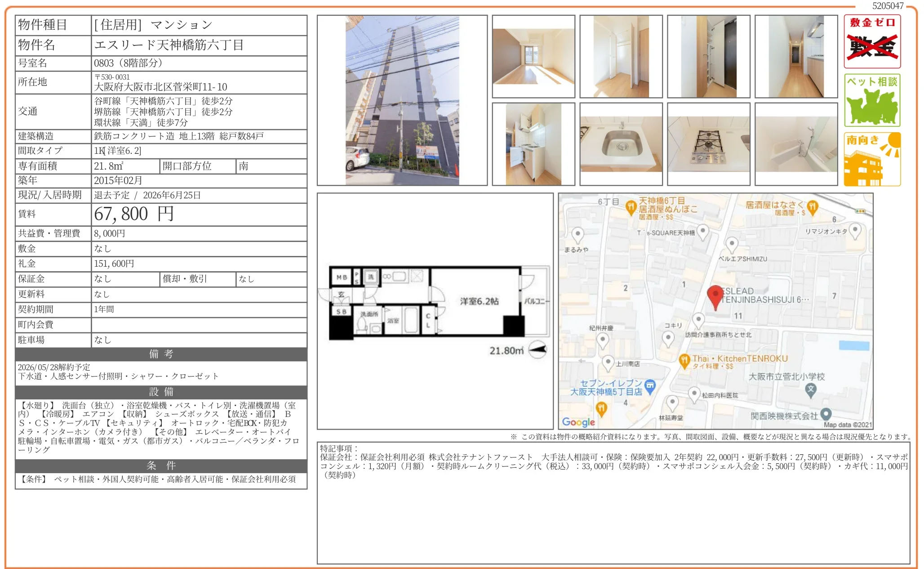Click the 敷金ゼロ badge icon
924x569 pixels.
(872, 41)
